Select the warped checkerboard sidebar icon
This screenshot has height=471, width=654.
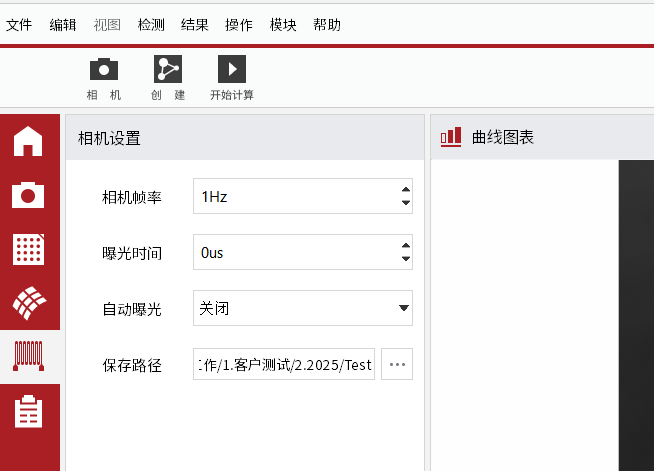click(x=28, y=302)
